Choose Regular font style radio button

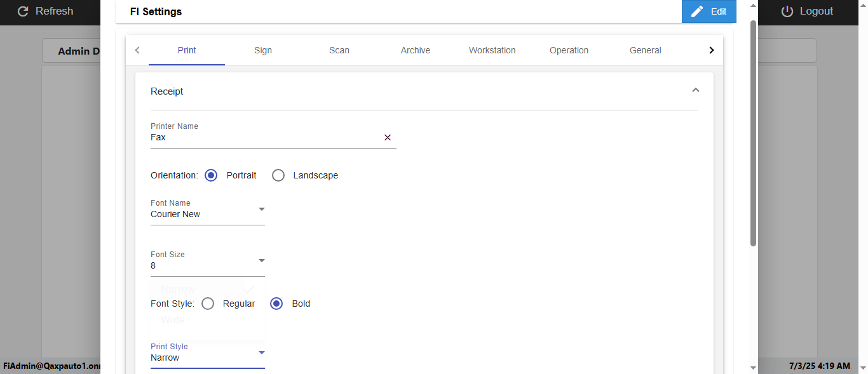point(208,304)
